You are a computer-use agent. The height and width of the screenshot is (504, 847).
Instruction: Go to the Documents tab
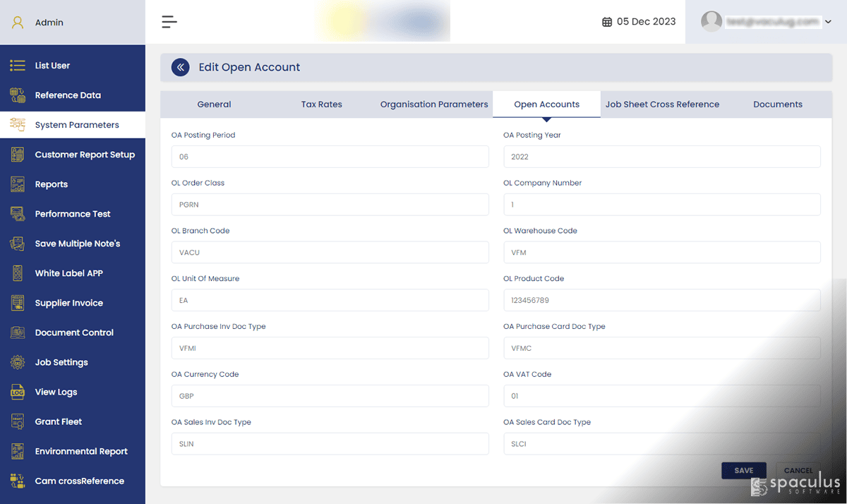778,104
